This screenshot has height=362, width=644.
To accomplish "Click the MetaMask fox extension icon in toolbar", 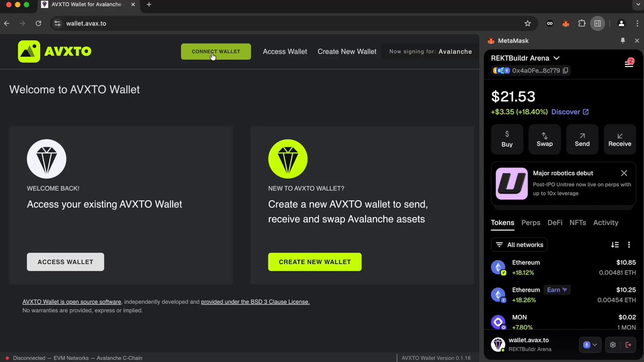I will tap(566, 24).
